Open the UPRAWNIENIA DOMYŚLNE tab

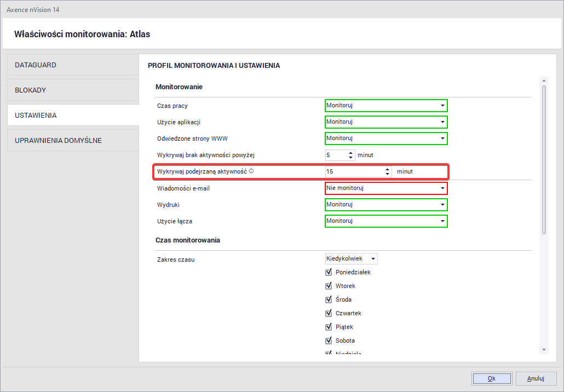tap(73, 141)
